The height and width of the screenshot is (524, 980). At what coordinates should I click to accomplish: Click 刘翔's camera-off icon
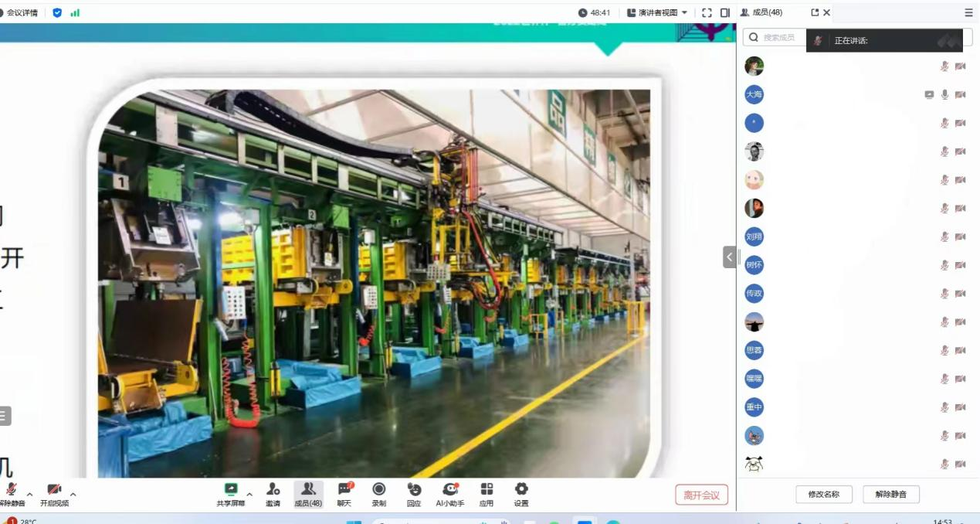coord(960,236)
